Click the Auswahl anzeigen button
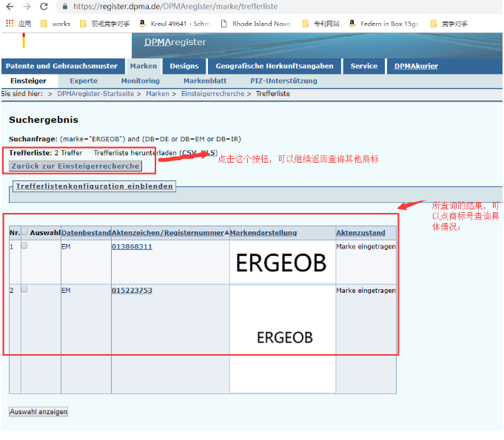The width and height of the screenshot is (504, 440). coord(38,412)
